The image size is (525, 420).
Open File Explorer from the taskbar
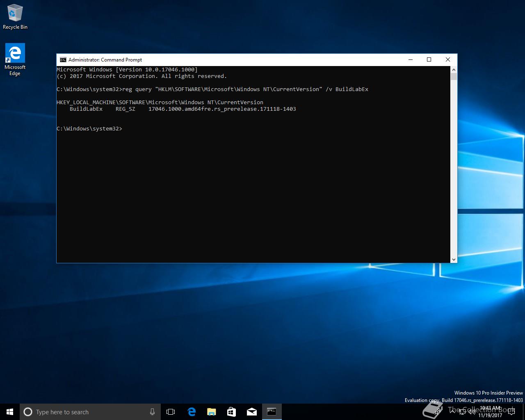click(x=211, y=412)
